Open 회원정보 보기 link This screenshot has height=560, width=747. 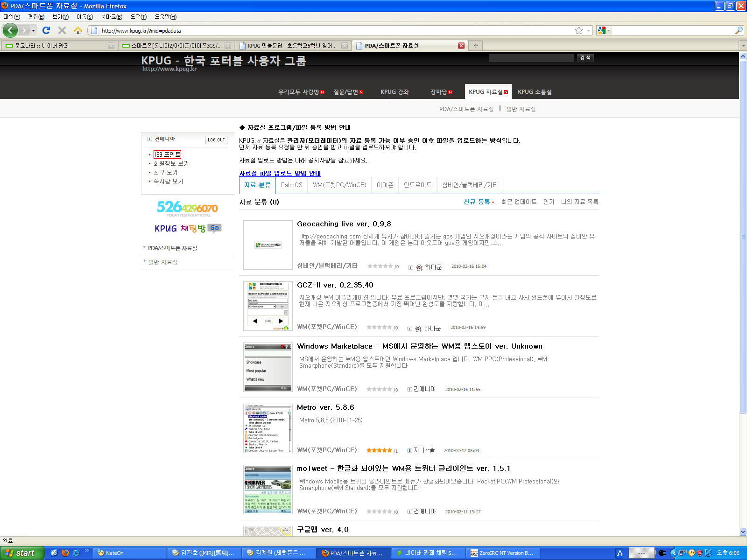[171, 163]
